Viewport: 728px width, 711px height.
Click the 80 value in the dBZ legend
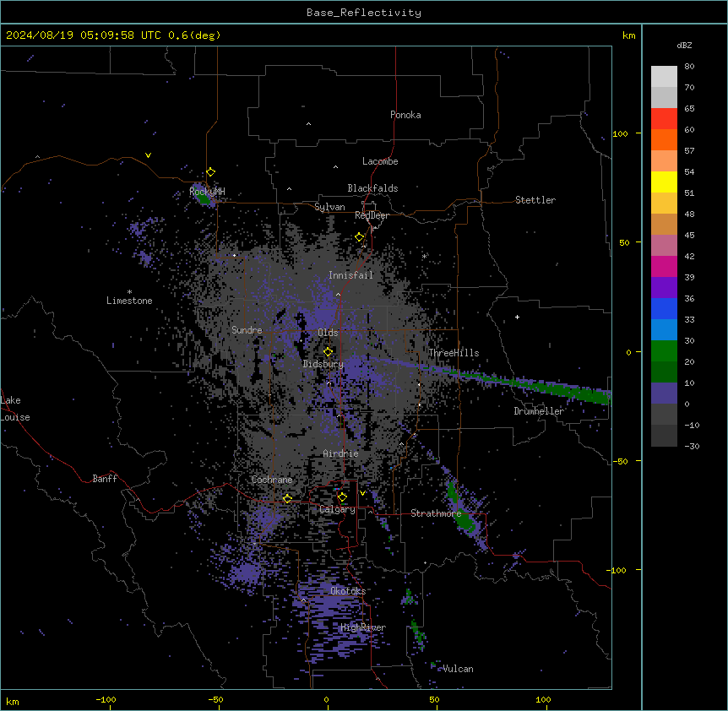coord(689,67)
